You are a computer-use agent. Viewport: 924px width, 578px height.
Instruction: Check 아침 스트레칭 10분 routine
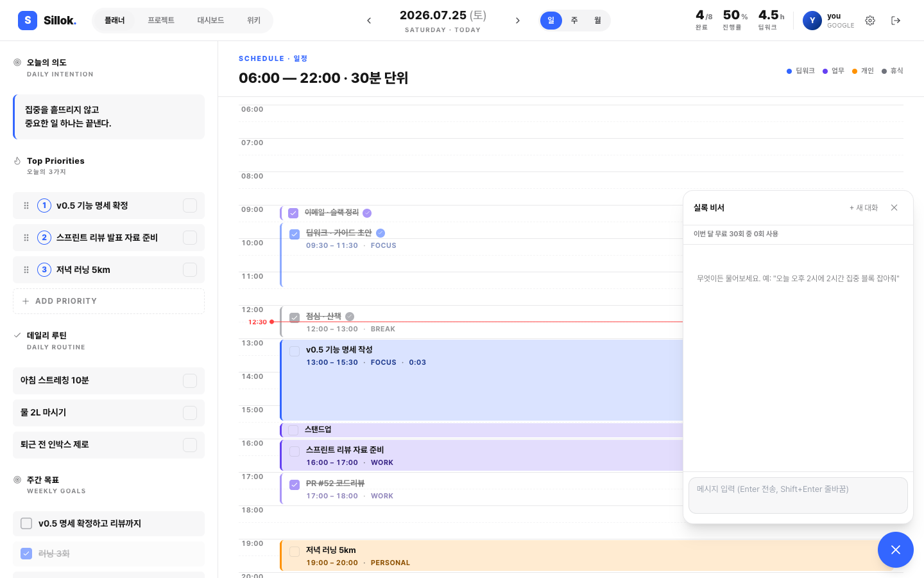[x=190, y=381]
